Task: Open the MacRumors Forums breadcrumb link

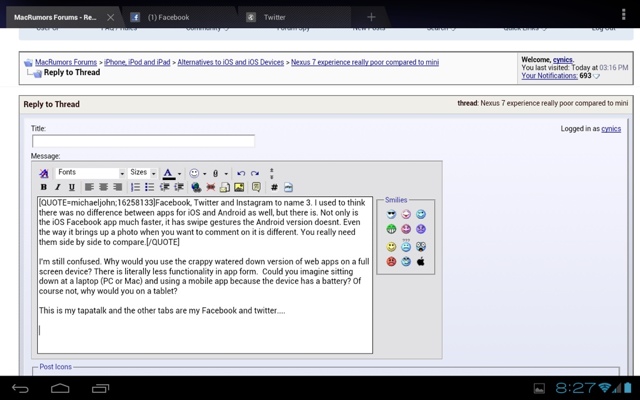Action: click(x=66, y=62)
